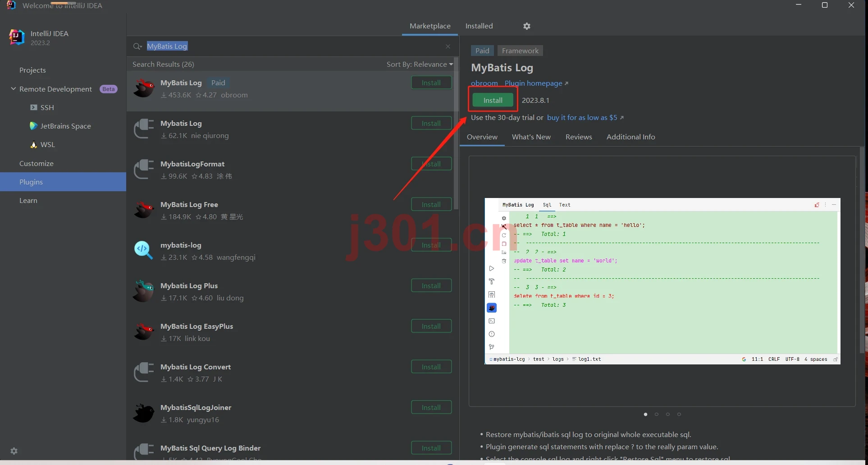Click the plugin search input field

293,46
